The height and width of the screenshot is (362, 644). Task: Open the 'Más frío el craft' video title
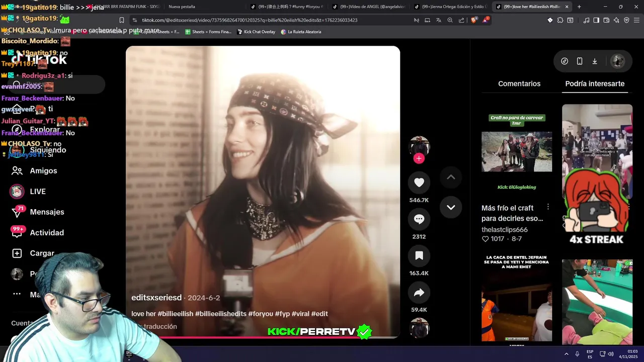coord(512,213)
